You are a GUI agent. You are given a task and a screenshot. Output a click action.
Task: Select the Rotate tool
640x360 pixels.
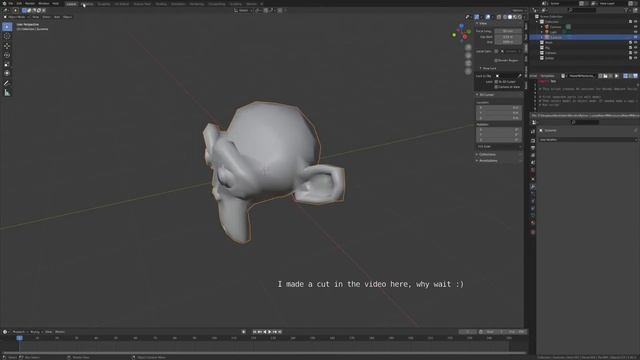(x=7, y=55)
